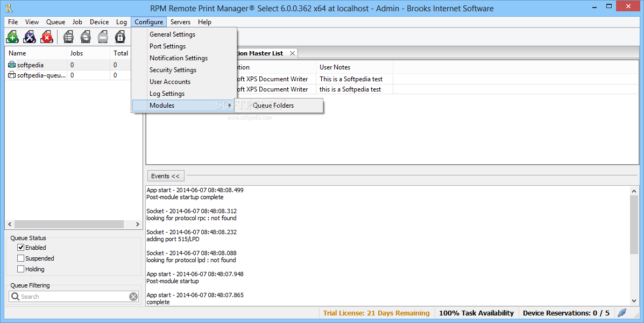Image resolution: width=644 pixels, height=323 pixels.
Task: Click the green plus add queue icon
Action: 12,37
